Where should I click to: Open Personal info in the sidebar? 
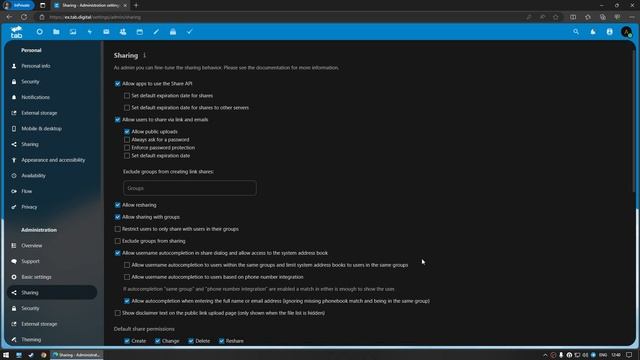tap(52, 66)
